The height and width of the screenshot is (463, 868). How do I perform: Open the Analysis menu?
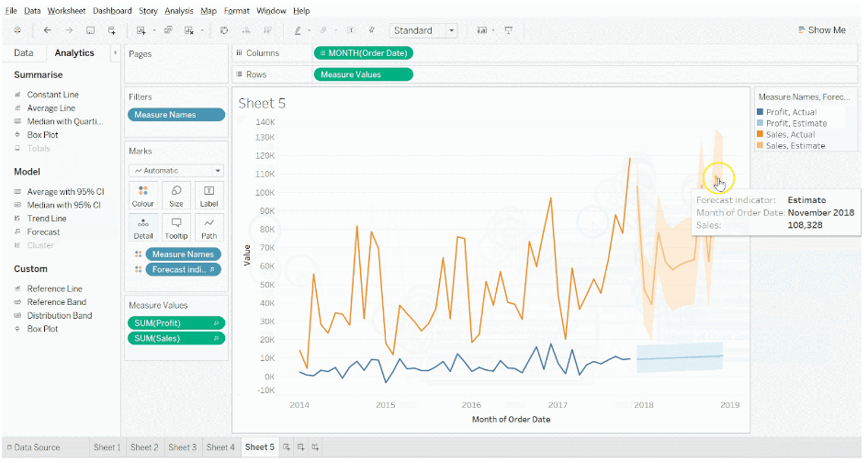(179, 10)
